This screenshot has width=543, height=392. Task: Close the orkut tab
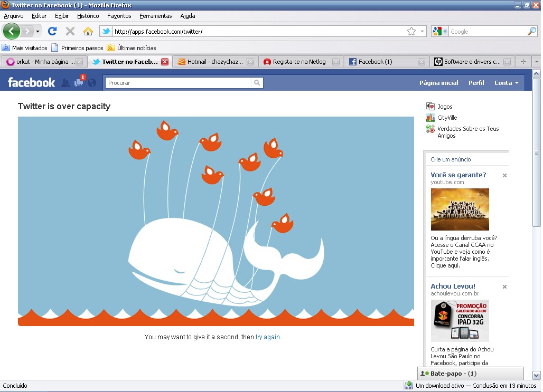(79, 62)
